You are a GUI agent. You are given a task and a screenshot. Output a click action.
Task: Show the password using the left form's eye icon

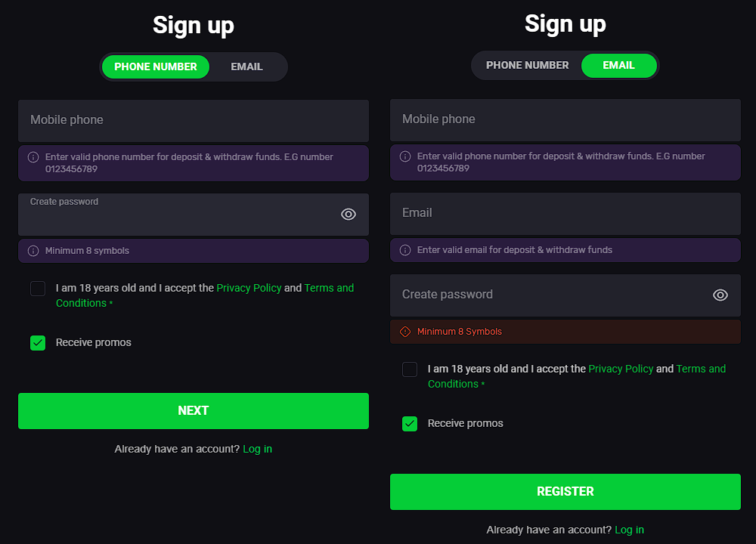(x=349, y=214)
